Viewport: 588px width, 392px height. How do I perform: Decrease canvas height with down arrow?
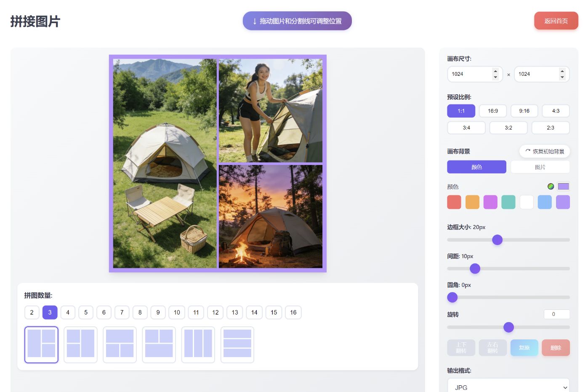point(562,77)
